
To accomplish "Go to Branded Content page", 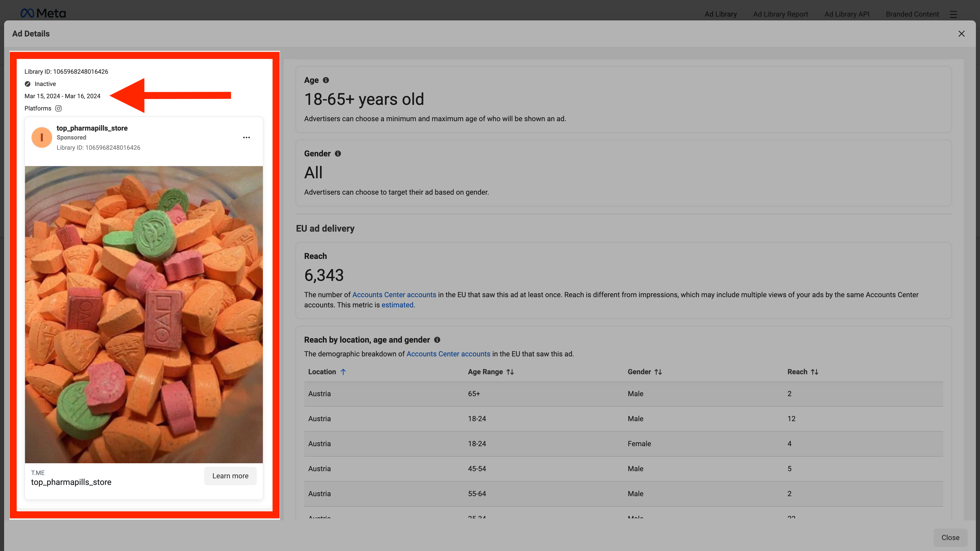I will (912, 14).
